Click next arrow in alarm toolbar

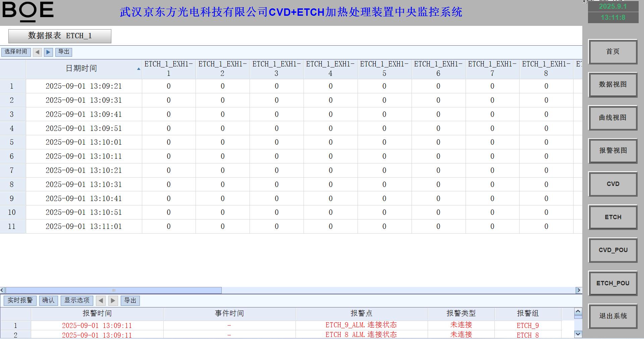(113, 300)
